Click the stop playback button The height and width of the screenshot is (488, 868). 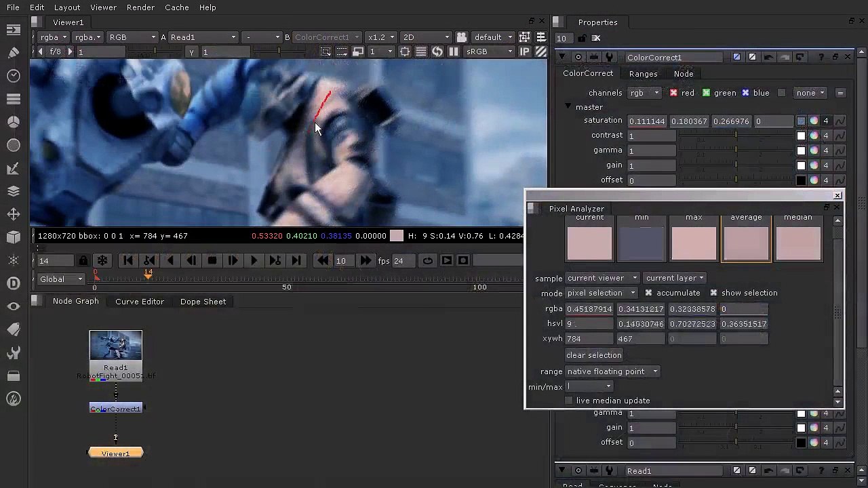pyautogui.click(x=212, y=261)
